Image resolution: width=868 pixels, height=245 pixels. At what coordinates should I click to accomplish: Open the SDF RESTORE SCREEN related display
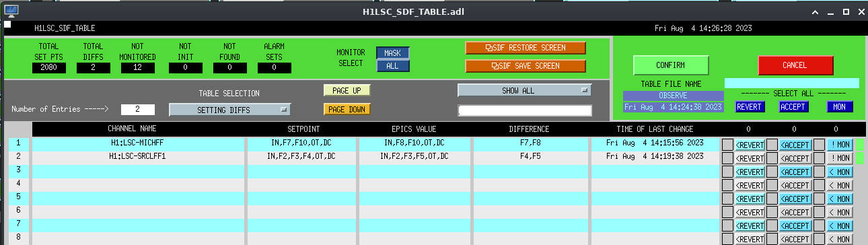(525, 48)
